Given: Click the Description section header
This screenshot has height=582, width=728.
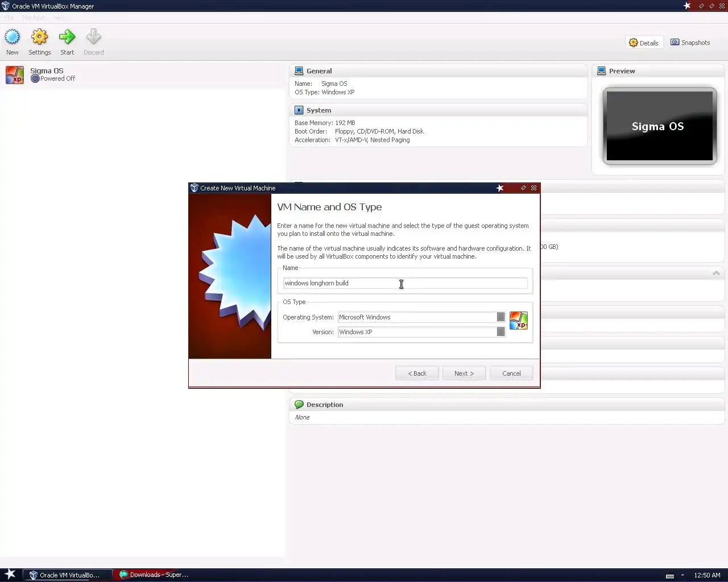Looking at the screenshot, I should point(506,405).
